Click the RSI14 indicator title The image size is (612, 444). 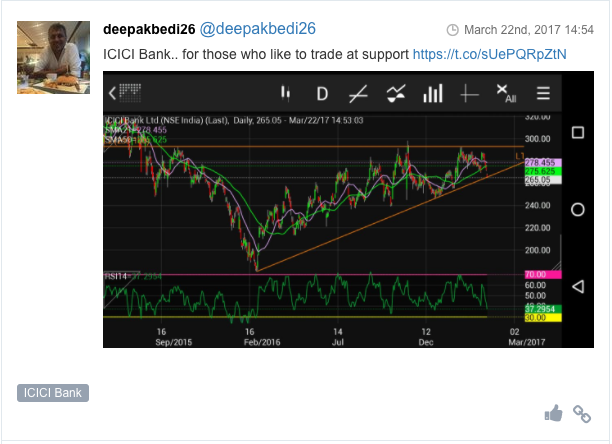(133, 276)
